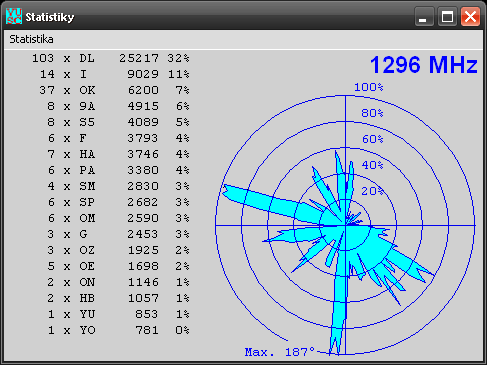The image size is (487, 365).
Task: Click the Statistiky app icon in title bar
Action: point(14,16)
